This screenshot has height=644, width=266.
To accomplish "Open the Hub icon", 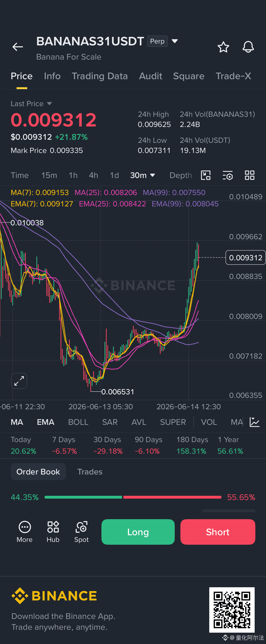I will coord(53,532).
